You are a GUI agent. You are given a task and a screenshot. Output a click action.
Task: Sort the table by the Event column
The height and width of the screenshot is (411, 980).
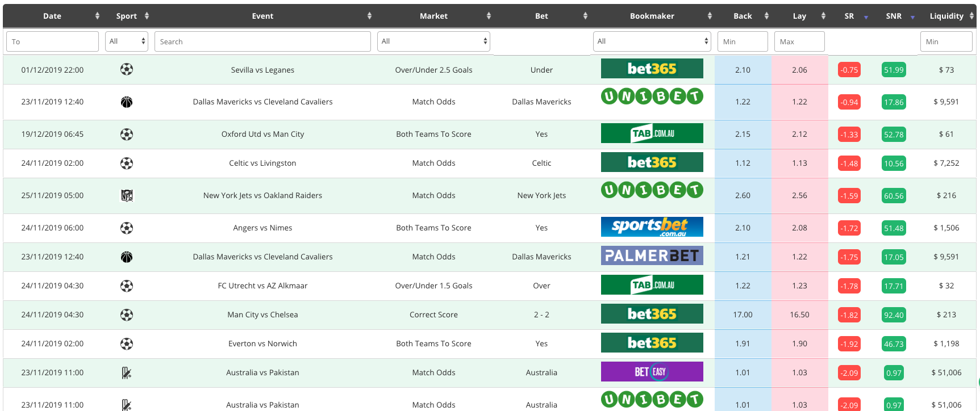[x=262, y=16]
